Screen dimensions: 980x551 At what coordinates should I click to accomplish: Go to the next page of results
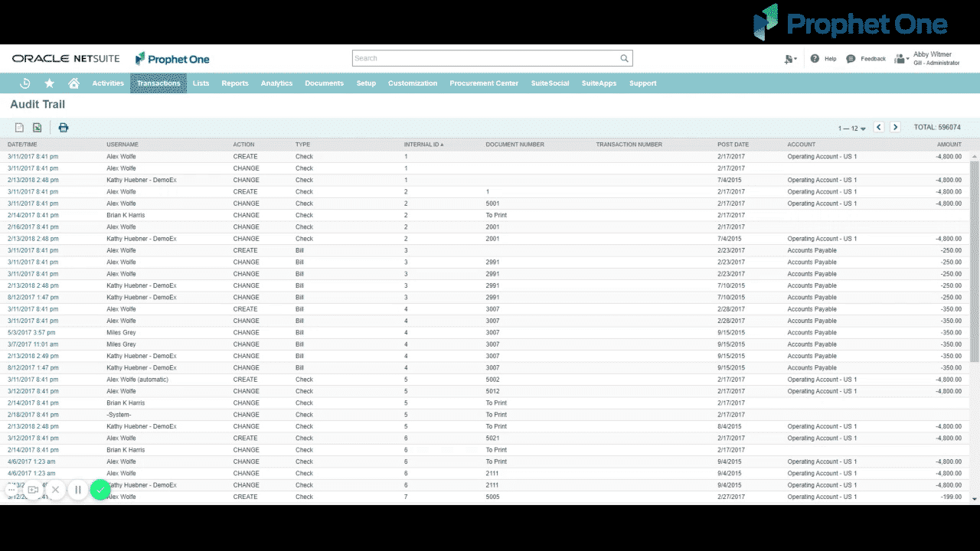[x=895, y=127]
